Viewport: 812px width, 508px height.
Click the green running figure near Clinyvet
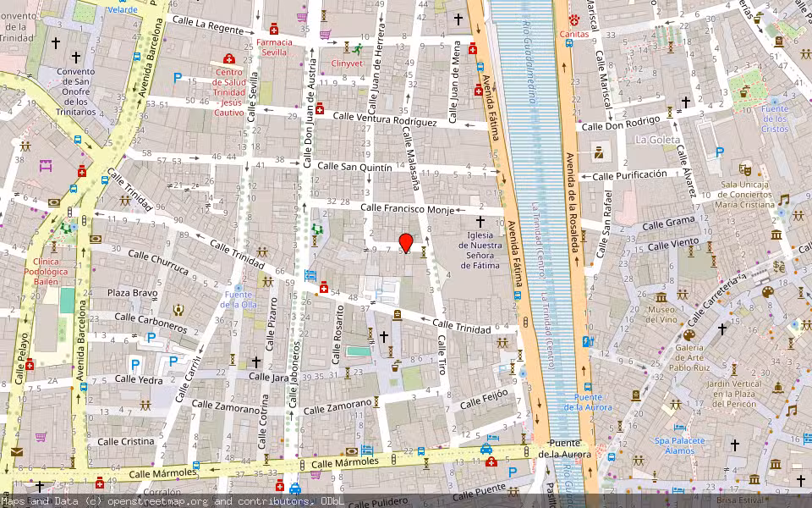357,49
